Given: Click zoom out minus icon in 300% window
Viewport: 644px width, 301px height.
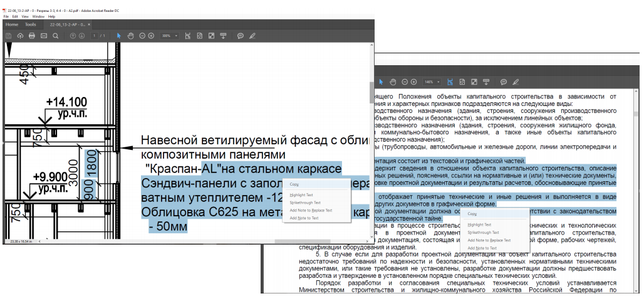Looking at the screenshot, I should [x=142, y=36].
